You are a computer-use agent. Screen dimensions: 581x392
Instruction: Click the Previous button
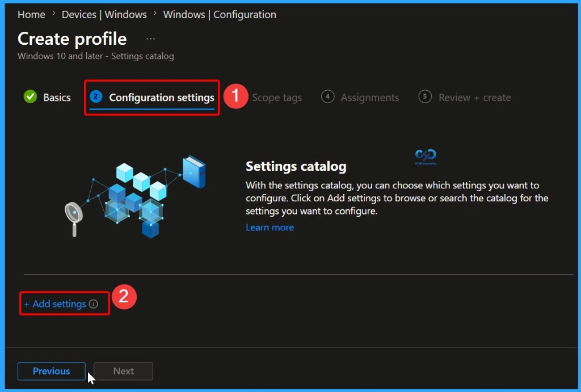[x=51, y=371]
